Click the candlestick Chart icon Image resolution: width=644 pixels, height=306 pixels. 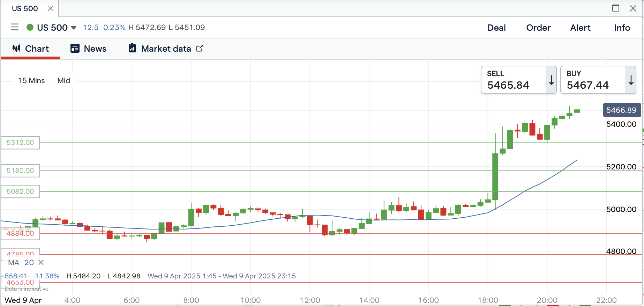pyautogui.click(x=16, y=48)
